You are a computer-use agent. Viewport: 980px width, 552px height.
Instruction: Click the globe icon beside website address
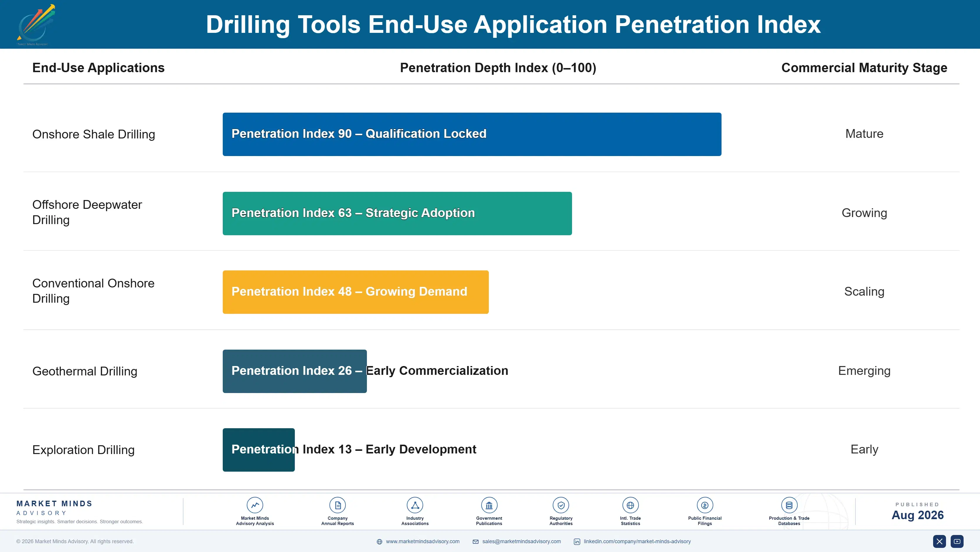click(379, 542)
